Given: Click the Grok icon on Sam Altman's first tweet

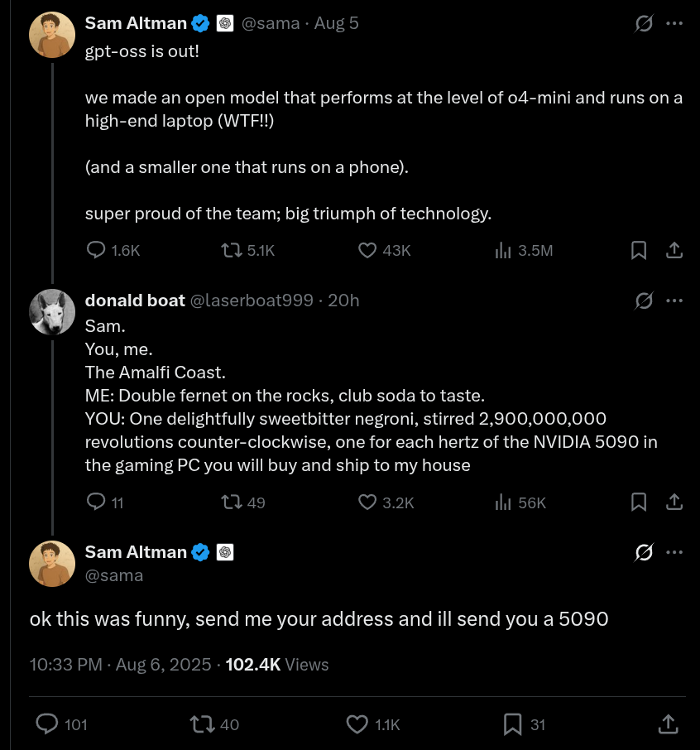Looking at the screenshot, I should (643, 24).
